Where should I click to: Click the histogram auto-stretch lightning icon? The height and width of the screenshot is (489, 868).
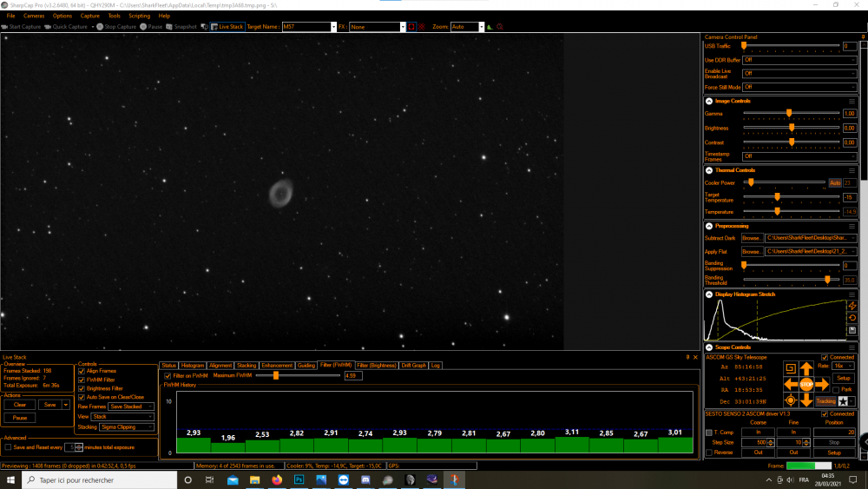[x=852, y=306]
